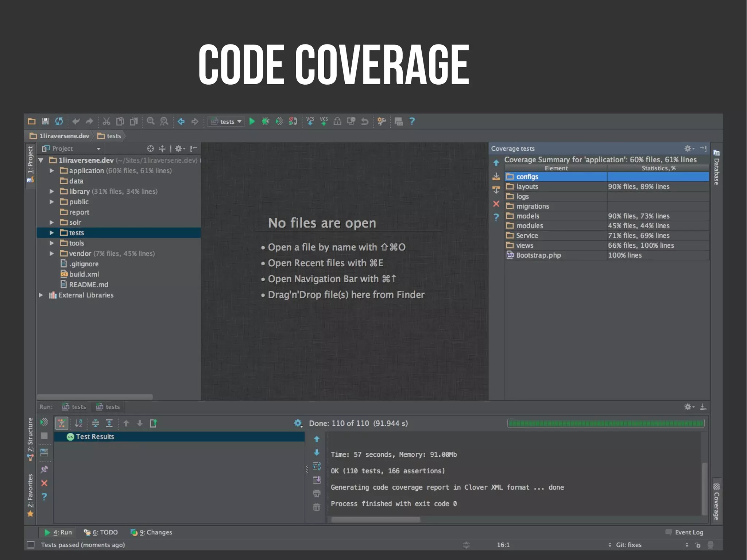Click the Paste toolbar icon

tap(134, 121)
